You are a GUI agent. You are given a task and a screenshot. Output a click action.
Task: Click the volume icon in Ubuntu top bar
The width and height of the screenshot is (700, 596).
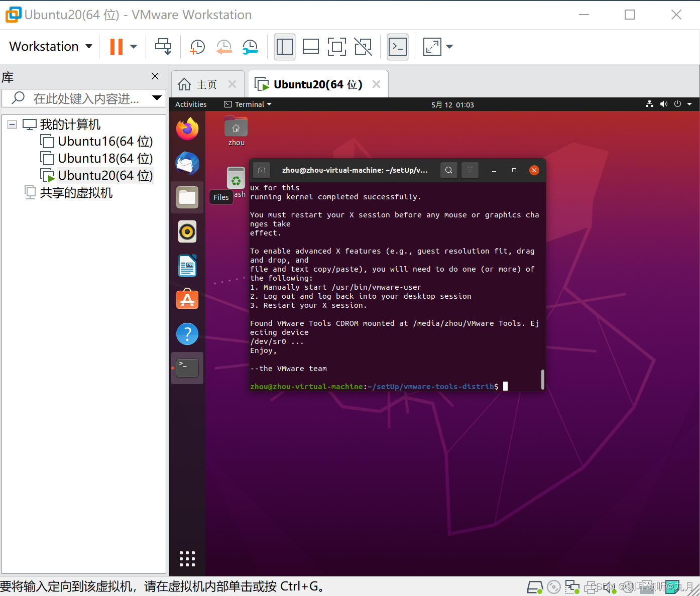[664, 104]
